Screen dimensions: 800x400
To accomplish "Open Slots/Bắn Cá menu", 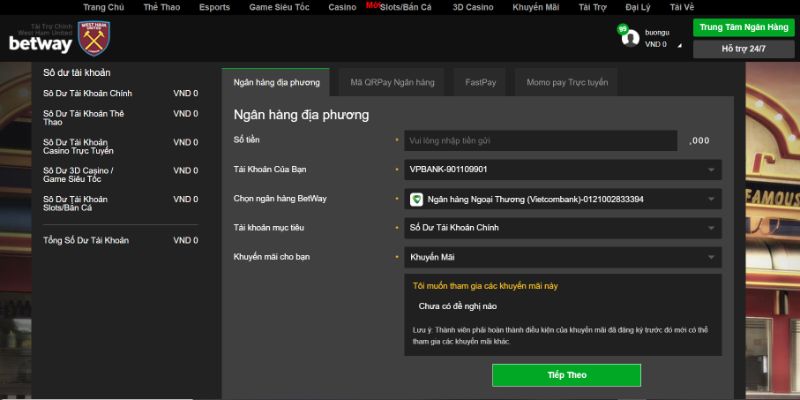I will click(x=405, y=7).
